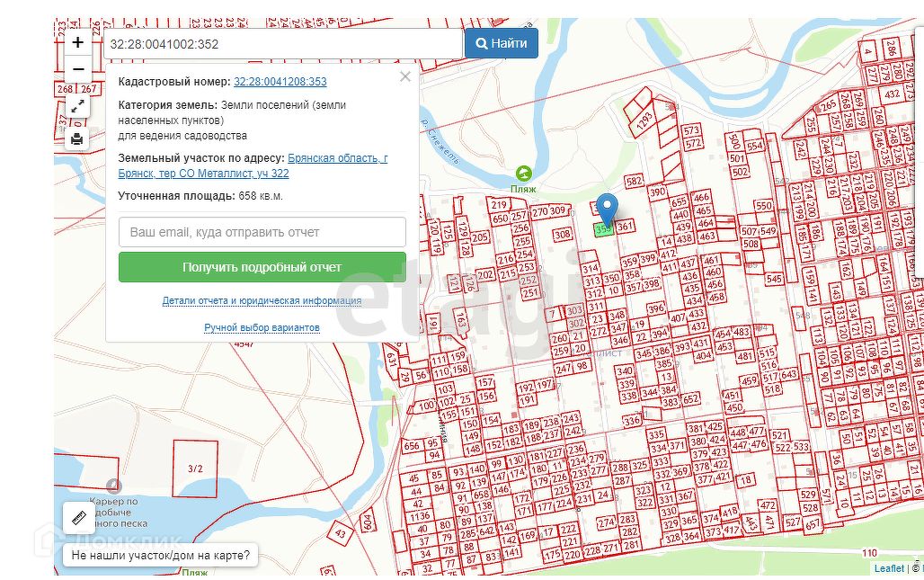Click the green Пляж beach icon
The height and width of the screenshot is (580, 924).
tap(522, 174)
